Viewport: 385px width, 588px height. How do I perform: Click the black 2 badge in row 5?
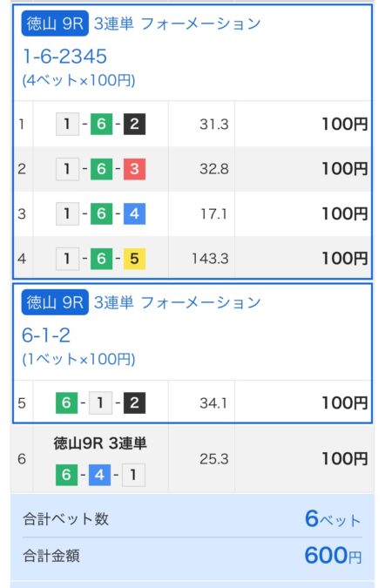134,402
